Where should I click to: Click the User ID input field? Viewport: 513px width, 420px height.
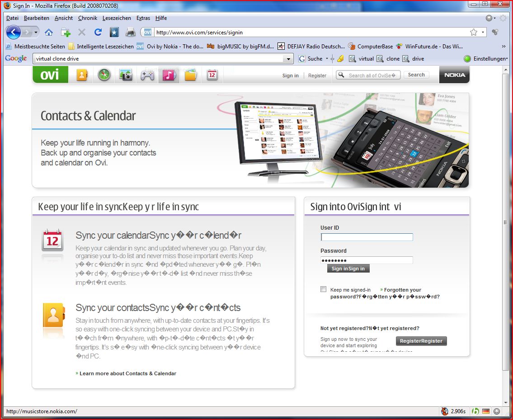(367, 237)
